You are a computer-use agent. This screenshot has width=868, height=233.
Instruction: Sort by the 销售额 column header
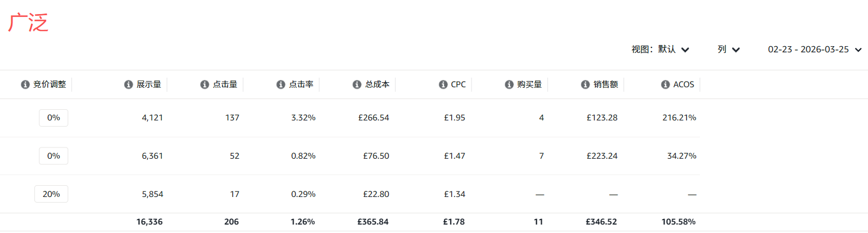click(x=606, y=84)
